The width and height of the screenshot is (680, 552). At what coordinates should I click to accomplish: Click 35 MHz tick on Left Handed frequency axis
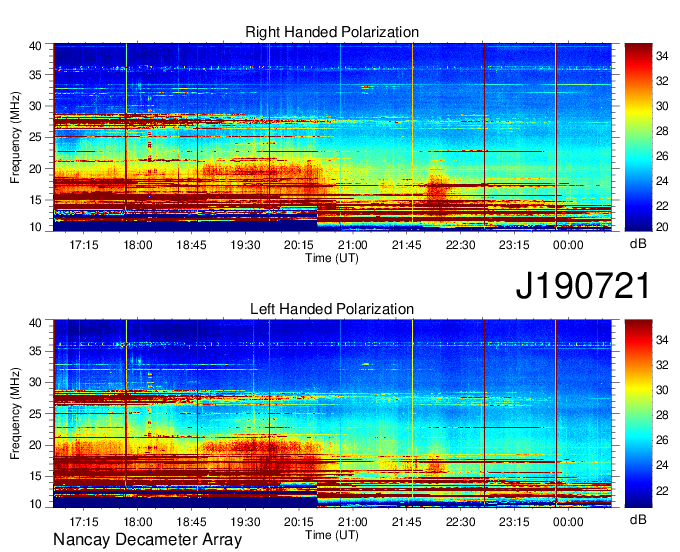[36, 351]
